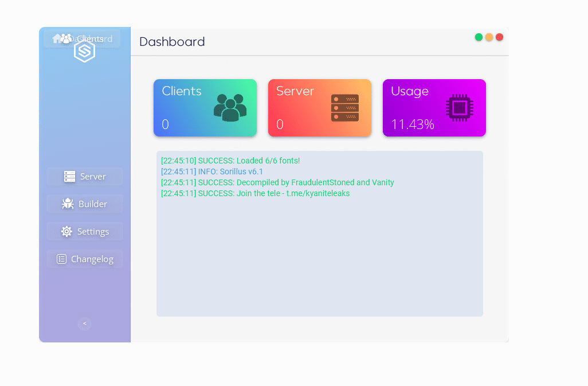Click the Builder button label
This screenshot has width=588, height=386.
pyautogui.click(x=93, y=204)
